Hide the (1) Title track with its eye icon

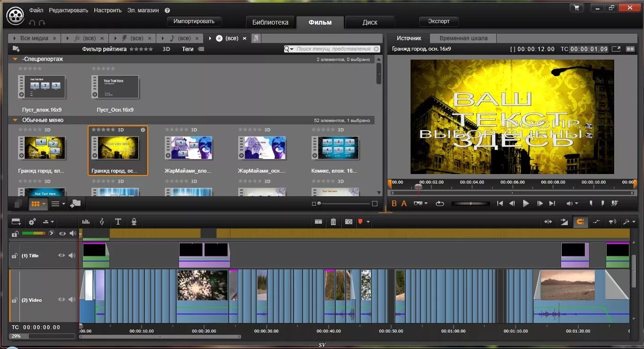click(x=61, y=255)
